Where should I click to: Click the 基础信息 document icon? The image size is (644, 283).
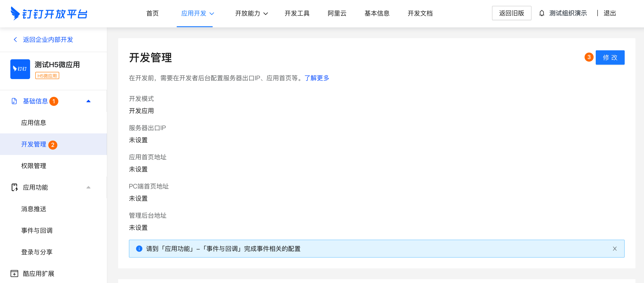[x=14, y=101]
